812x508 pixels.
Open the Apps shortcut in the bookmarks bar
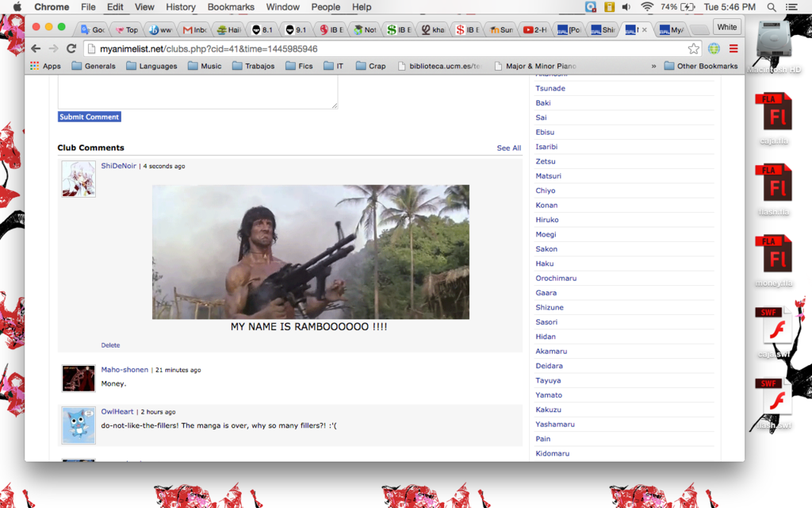tap(45, 66)
